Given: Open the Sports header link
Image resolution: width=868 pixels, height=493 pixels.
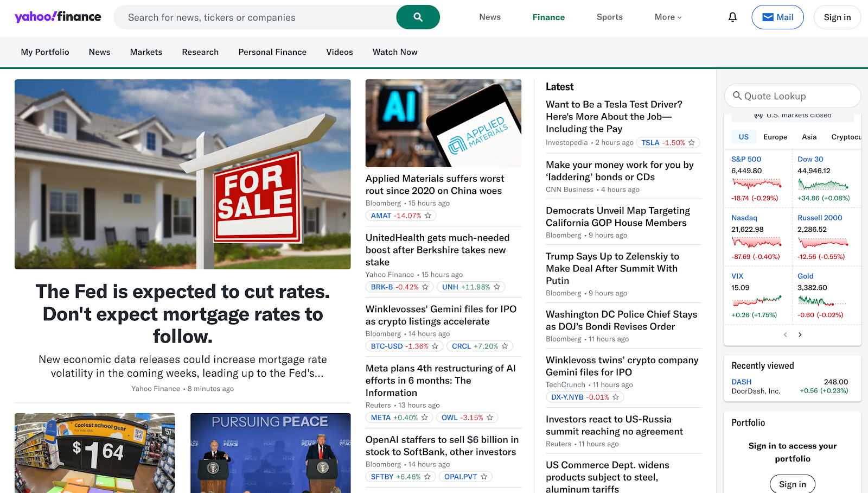Looking at the screenshot, I should [x=610, y=17].
